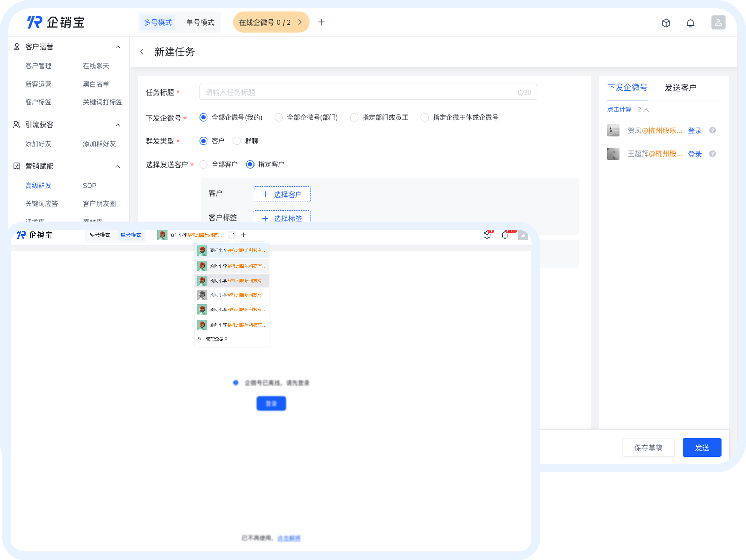Collapse the 引流获客 sidebar section
746x560 pixels.
pyautogui.click(x=118, y=125)
